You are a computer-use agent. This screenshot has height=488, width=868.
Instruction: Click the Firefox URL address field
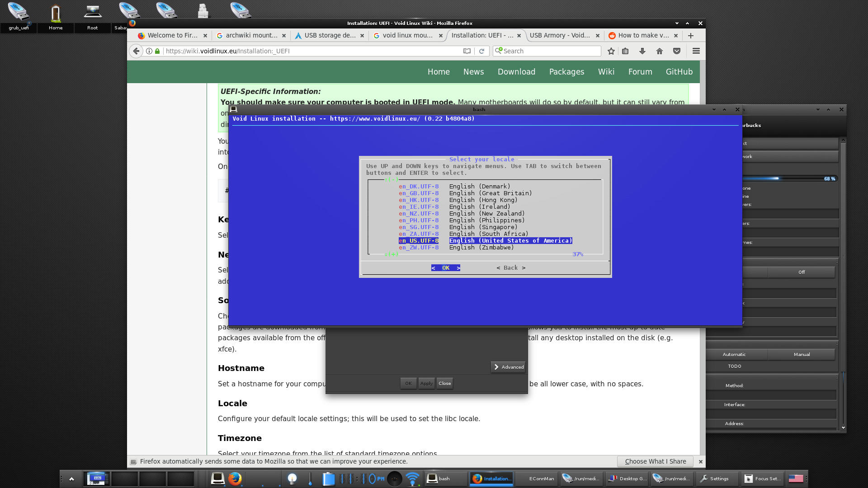[x=312, y=51]
